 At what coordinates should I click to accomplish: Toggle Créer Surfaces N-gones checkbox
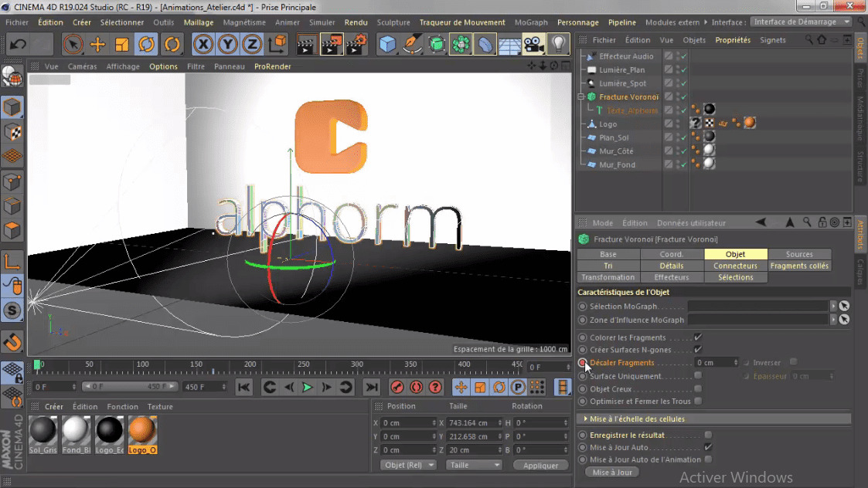tap(698, 349)
